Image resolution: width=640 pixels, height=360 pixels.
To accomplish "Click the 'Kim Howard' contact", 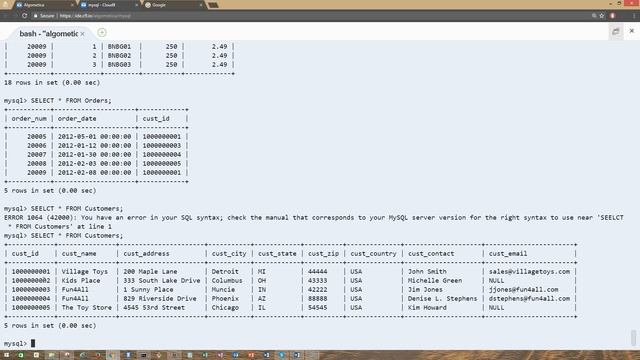I will pyautogui.click(x=427, y=307).
